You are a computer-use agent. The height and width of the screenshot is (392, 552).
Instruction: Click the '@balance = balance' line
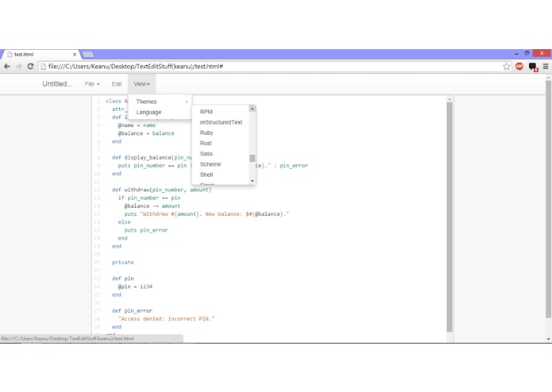point(146,133)
